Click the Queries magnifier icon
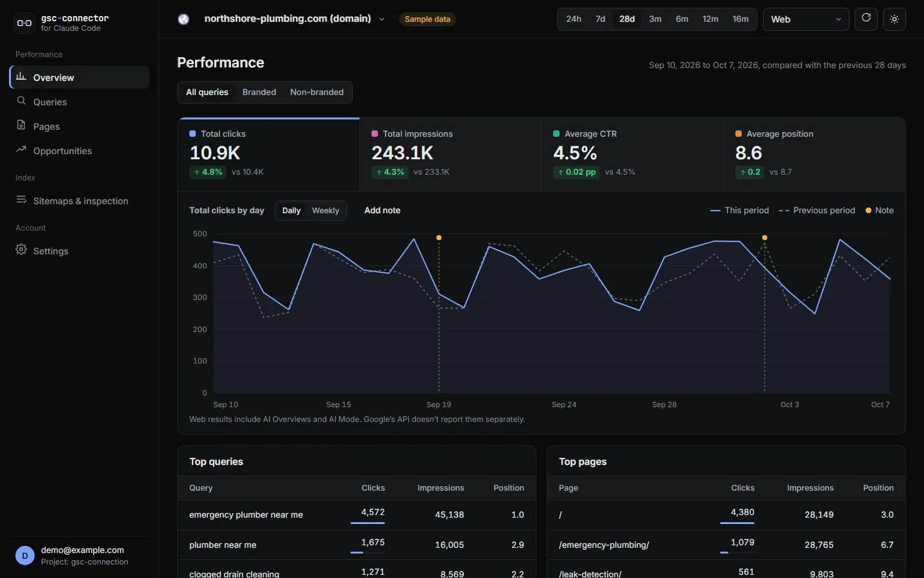The width and height of the screenshot is (924, 578). pos(21,101)
